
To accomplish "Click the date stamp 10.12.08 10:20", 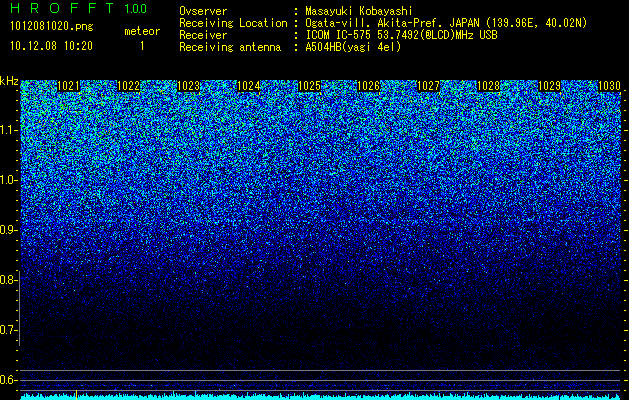I will tap(51, 46).
